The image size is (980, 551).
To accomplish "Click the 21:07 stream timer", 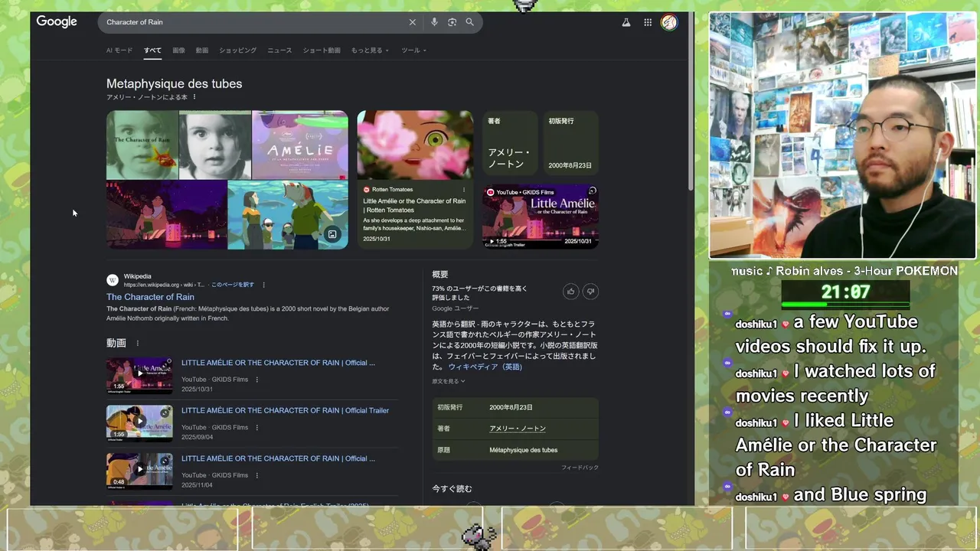I will point(845,292).
